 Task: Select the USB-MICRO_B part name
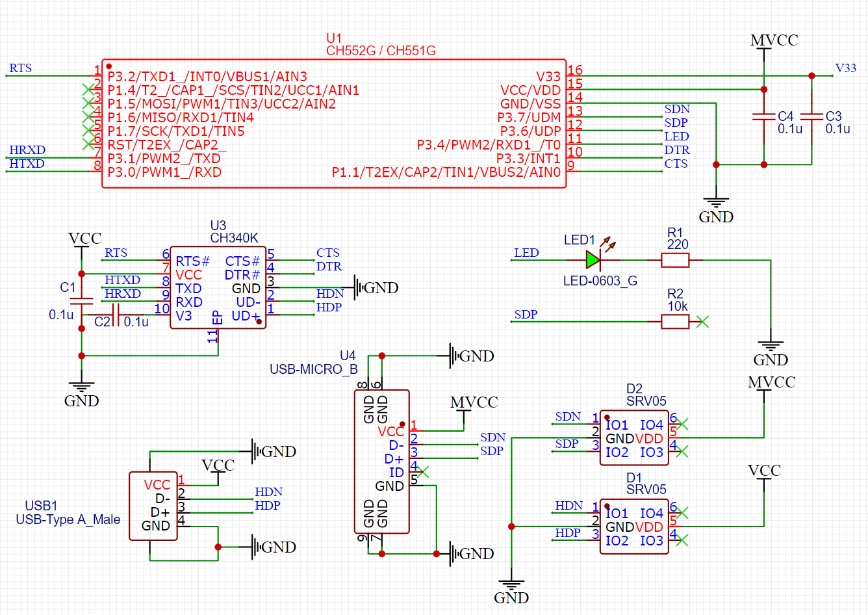pos(314,369)
